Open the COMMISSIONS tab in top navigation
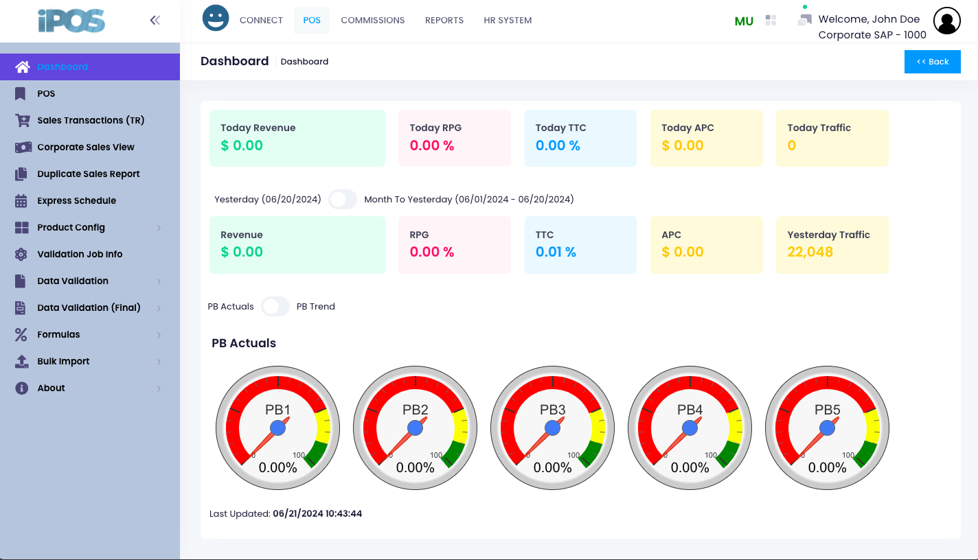978x560 pixels. tap(372, 21)
